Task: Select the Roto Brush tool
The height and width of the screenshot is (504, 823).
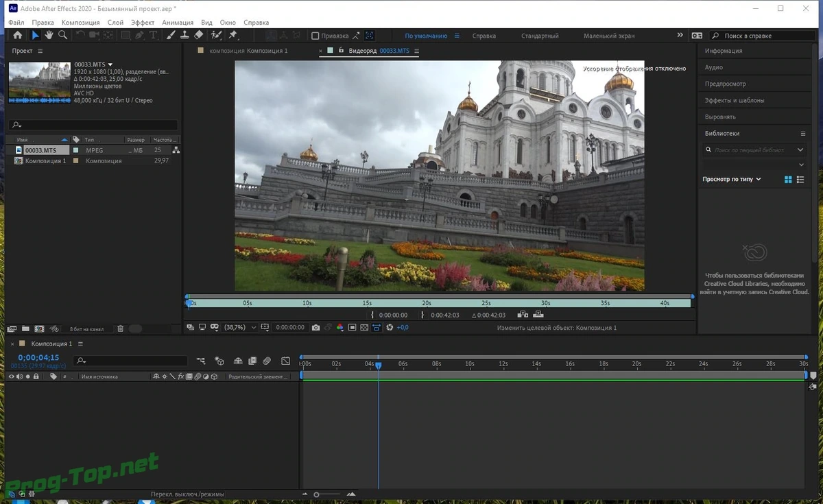Action: pyautogui.click(x=216, y=35)
